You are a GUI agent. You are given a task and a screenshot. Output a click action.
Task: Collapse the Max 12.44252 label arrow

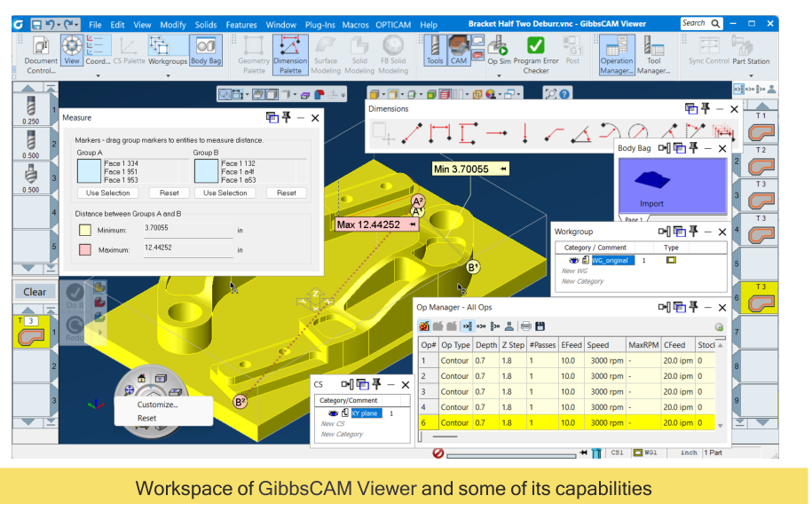pos(413,224)
